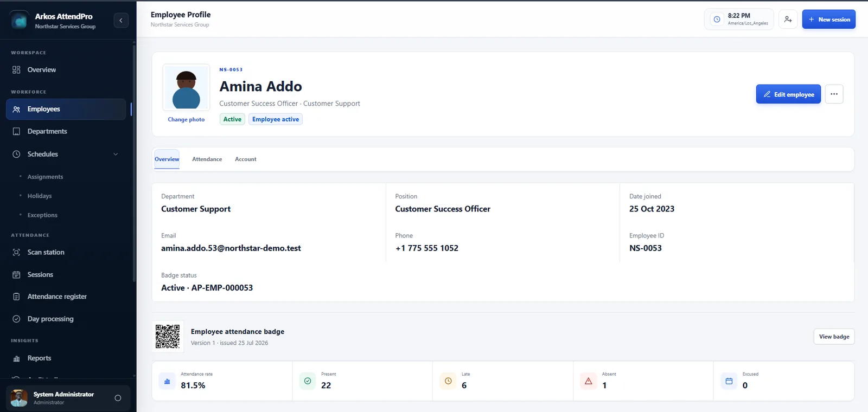Open Exceptions under Schedules
Screen dimensions: 868x412
(42, 215)
